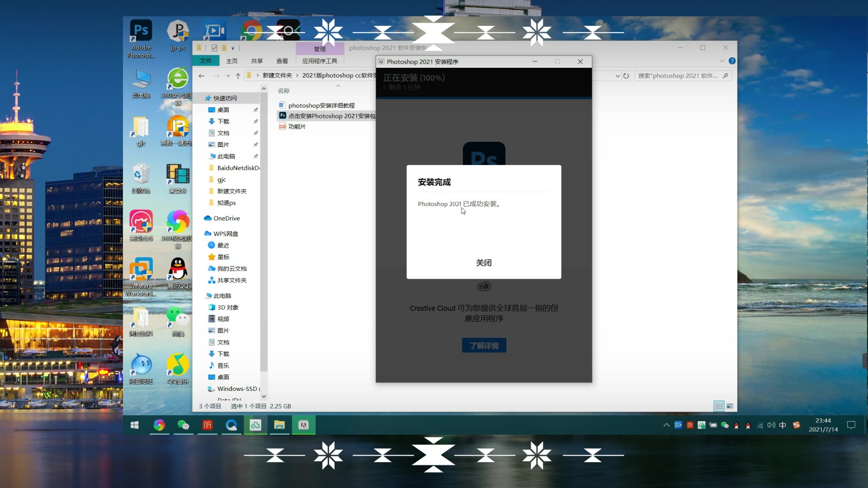The height and width of the screenshot is (488, 868).
Task: Expand the address bar history dropdown
Action: [x=618, y=76]
